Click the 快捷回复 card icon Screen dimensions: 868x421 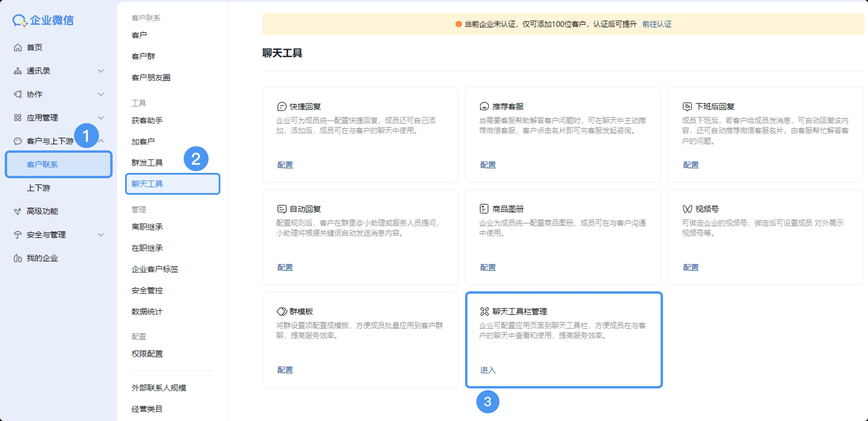click(x=281, y=106)
